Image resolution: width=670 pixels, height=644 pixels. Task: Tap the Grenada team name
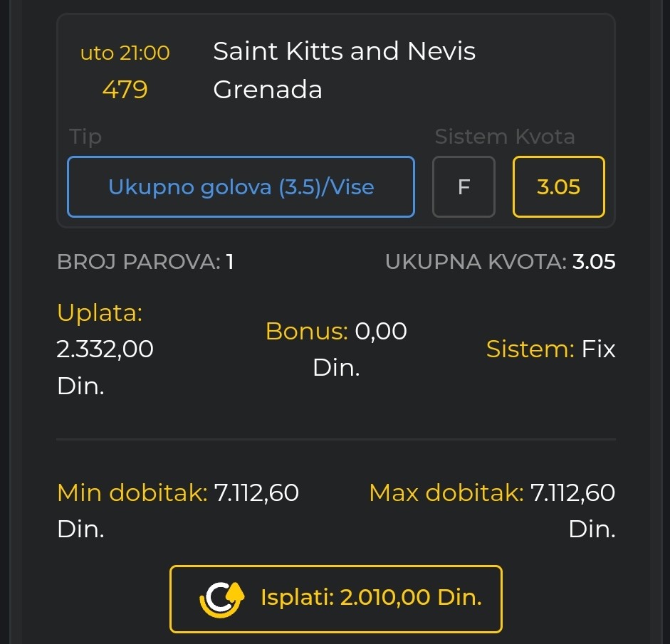click(x=268, y=90)
